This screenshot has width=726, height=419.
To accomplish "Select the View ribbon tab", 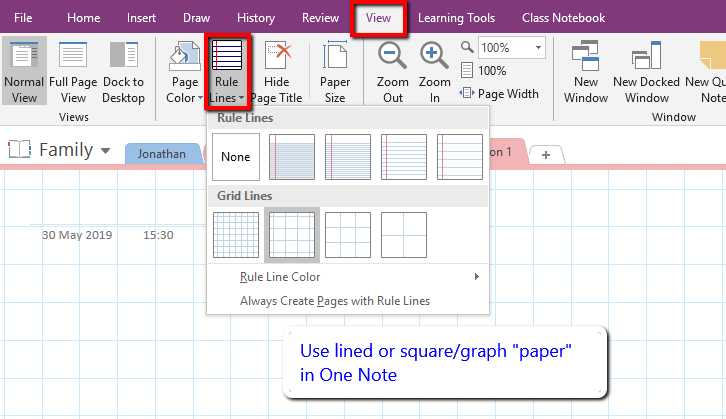I will point(378,18).
